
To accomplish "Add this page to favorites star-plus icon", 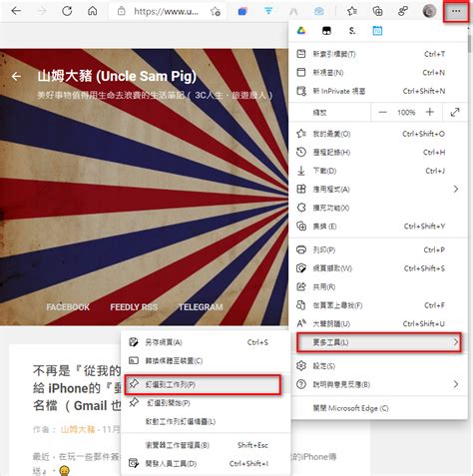I will click(x=216, y=12).
